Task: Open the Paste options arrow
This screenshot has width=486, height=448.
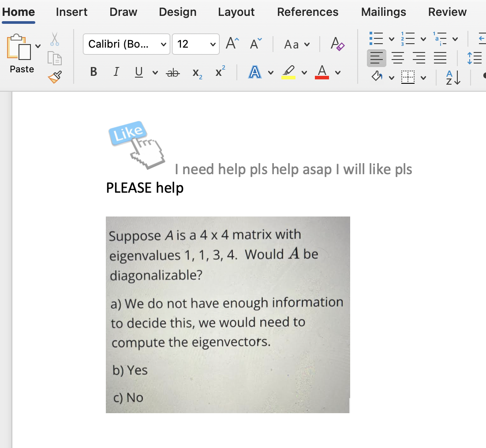Action: (x=38, y=46)
